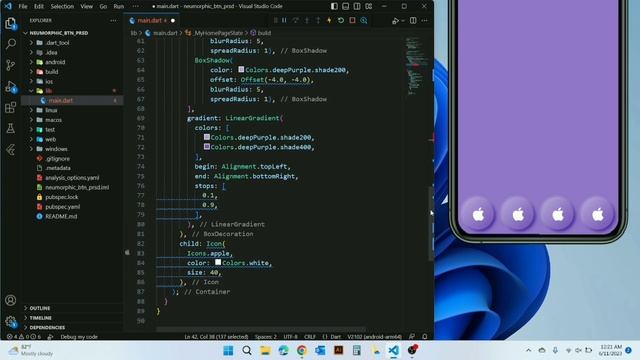Click the run or debug editor button
The height and width of the screenshot is (360, 640).
pos(395,21)
